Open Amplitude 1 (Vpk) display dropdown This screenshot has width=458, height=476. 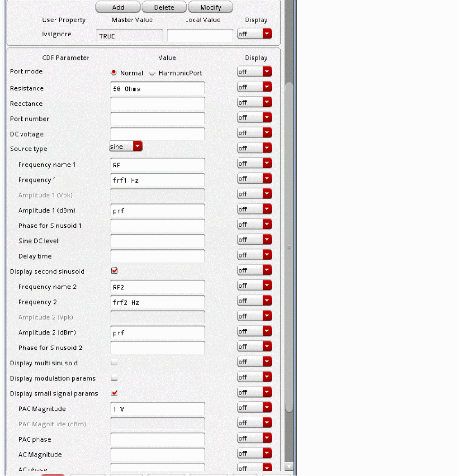coord(255,194)
